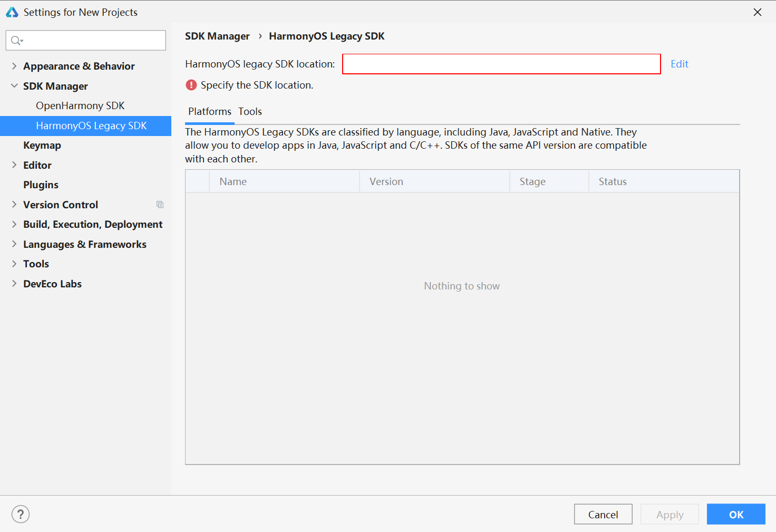Click the settings search field
Viewport: 776px width, 532px height.
86,41
